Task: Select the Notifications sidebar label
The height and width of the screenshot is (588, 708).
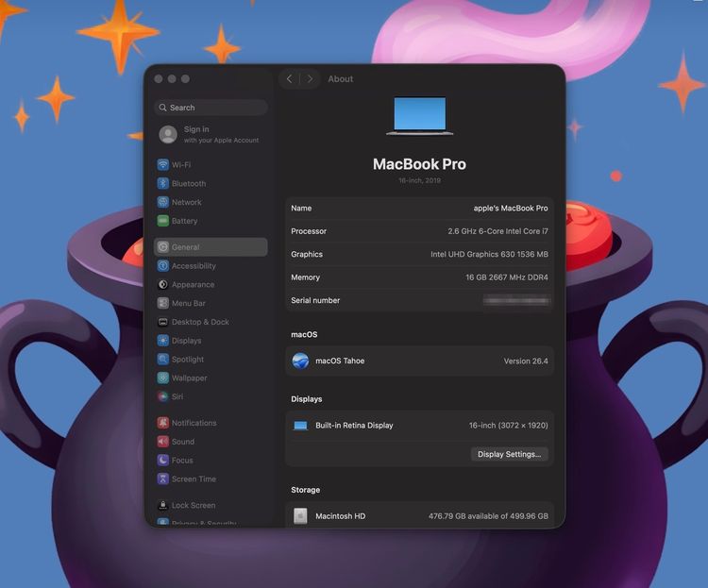Action: 194,423
